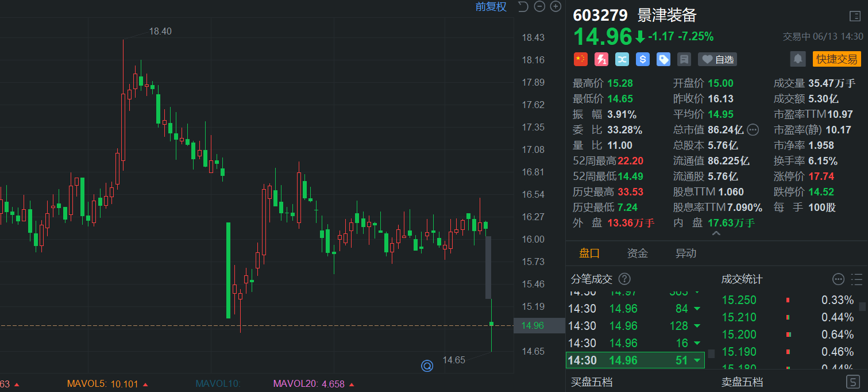Switch to the 盘口 tab
The height and width of the screenshot is (392, 868).
pyautogui.click(x=589, y=253)
